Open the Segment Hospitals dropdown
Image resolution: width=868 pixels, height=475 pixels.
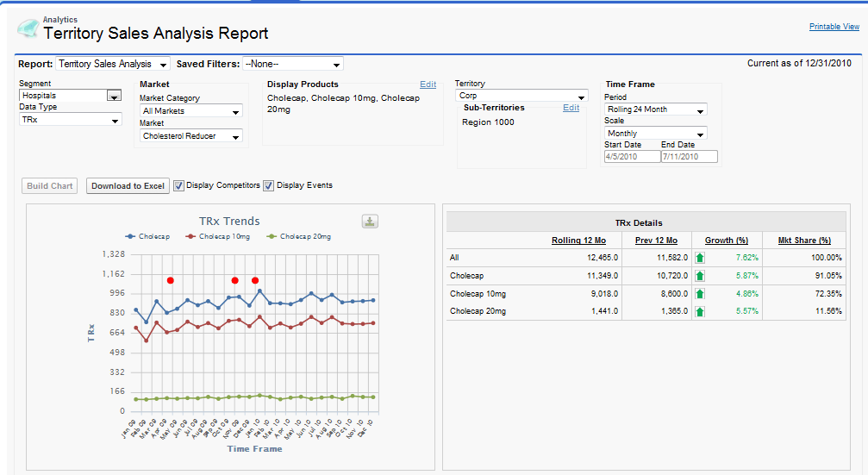coord(114,96)
